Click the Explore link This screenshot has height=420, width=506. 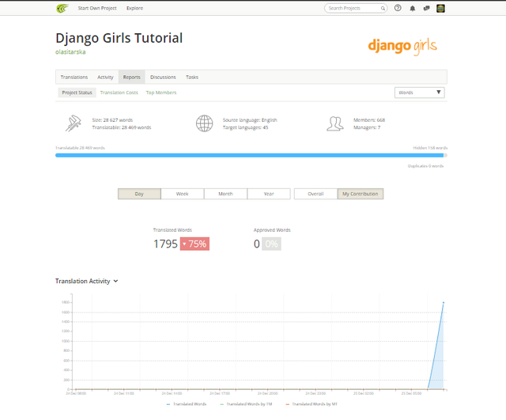pyautogui.click(x=135, y=8)
